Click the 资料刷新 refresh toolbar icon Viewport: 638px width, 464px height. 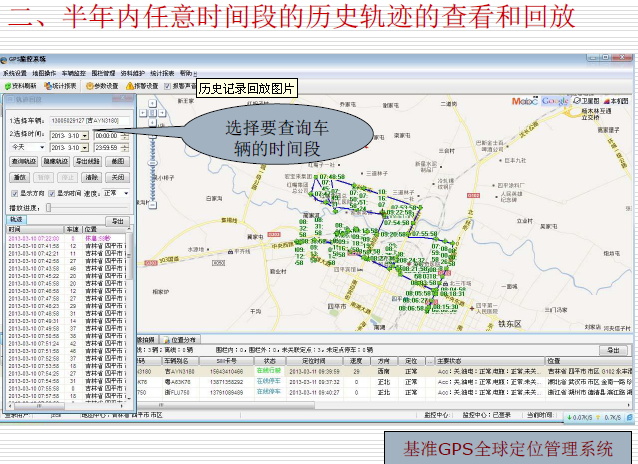(x=18, y=86)
